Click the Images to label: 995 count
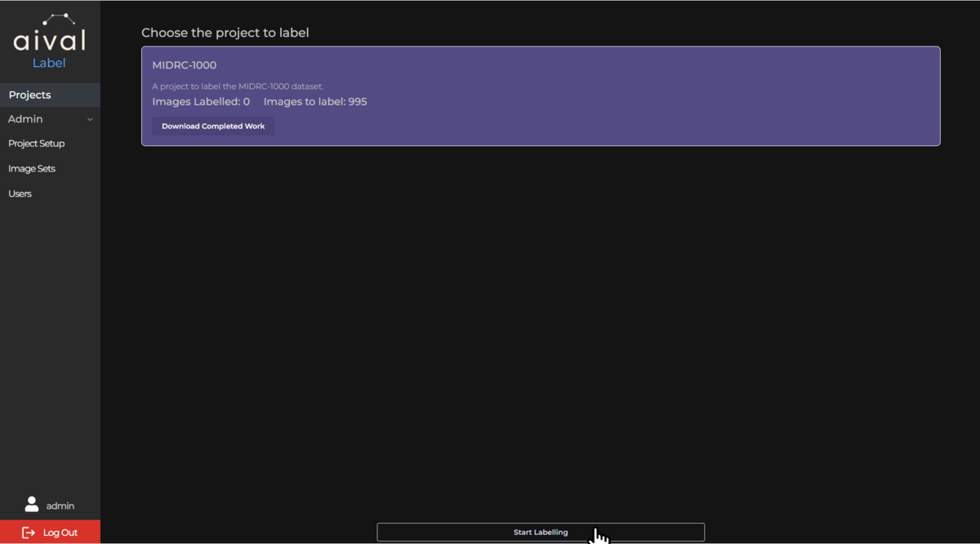This screenshot has height=544, width=980. (x=315, y=102)
